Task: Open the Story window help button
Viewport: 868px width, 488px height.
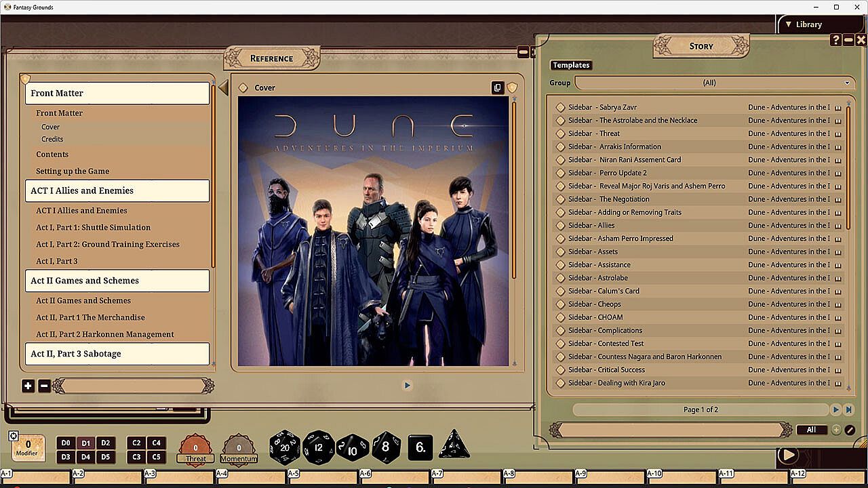Action: tap(836, 40)
